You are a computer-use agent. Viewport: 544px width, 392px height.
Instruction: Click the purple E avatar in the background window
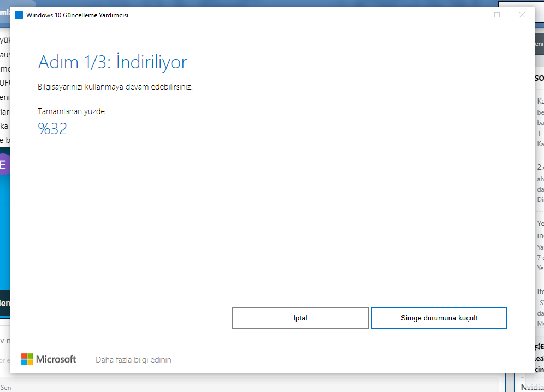point(3,164)
